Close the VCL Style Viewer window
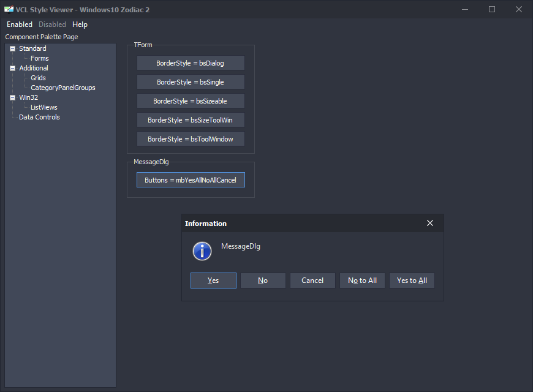Screen dimensions: 533x392 (x=519, y=9)
